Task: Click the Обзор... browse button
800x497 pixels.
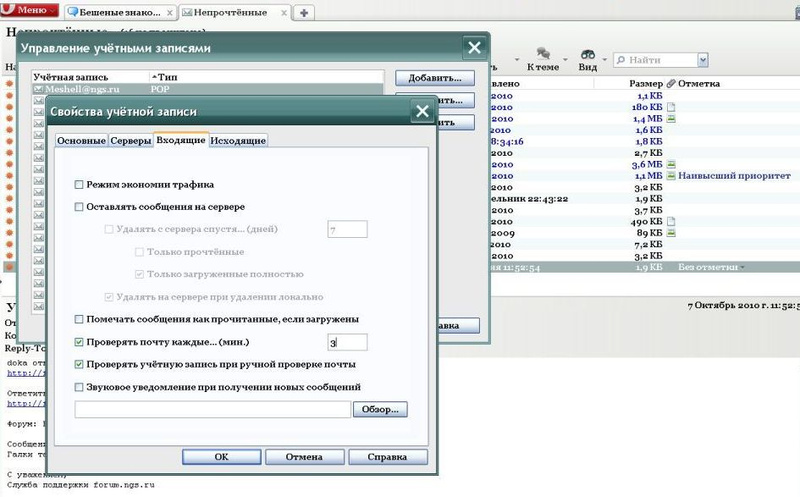Action: point(380,409)
